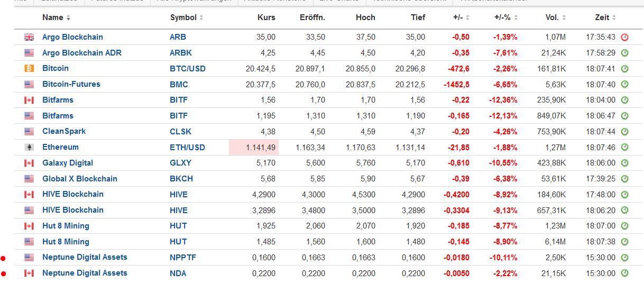The height and width of the screenshot is (283, 644).
Task: Open the Argo Blockchain ADR link
Action: tap(81, 53)
